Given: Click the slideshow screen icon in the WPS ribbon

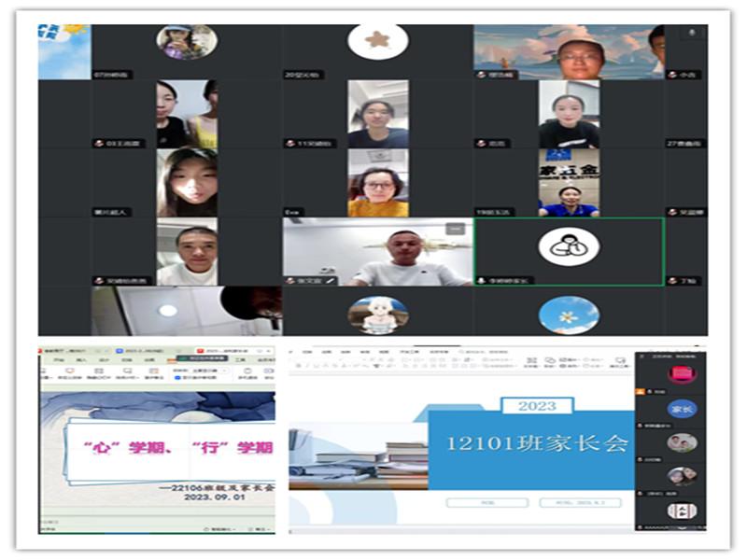Looking at the screenshot, I should click(x=70, y=371).
